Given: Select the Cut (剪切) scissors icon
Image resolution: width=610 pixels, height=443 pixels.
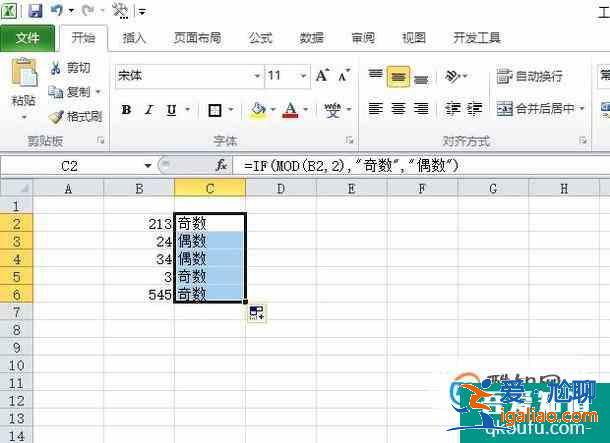Looking at the screenshot, I should [58, 68].
